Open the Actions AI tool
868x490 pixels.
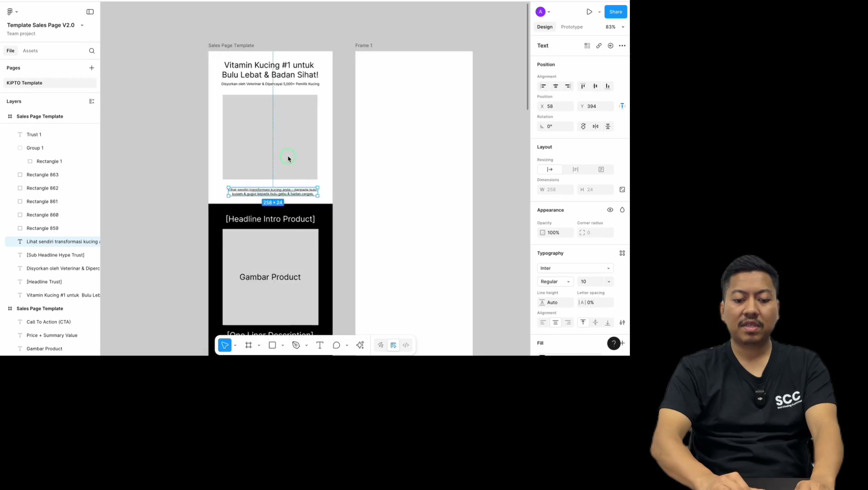tap(360, 345)
